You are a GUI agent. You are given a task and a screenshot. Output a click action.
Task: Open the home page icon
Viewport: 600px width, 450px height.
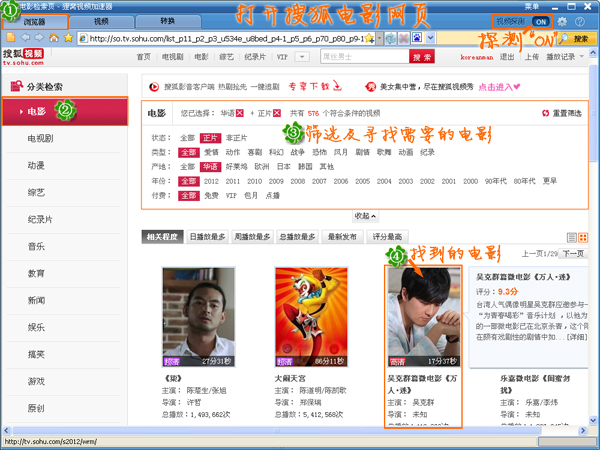(x=54, y=38)
